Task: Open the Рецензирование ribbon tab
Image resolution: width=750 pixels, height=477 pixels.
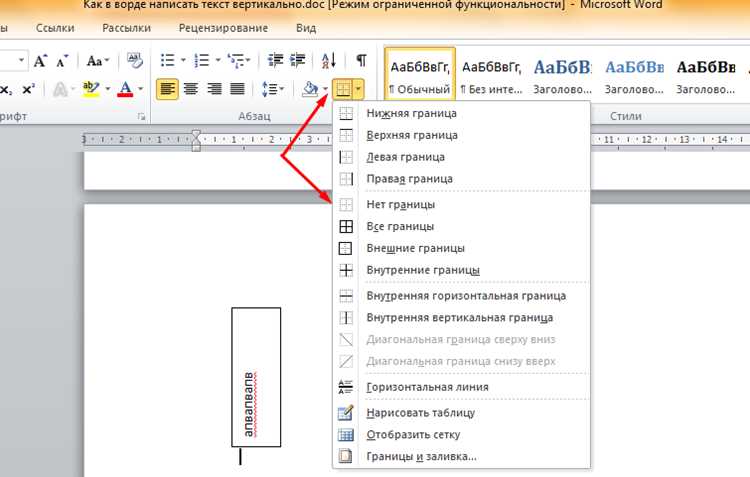Action: click(223, 28)
